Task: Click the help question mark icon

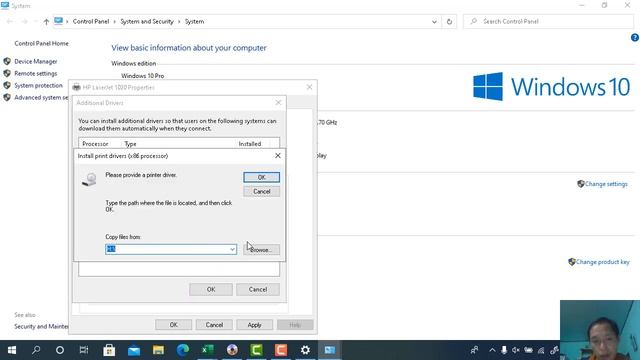Action: (x=635, y=38)
